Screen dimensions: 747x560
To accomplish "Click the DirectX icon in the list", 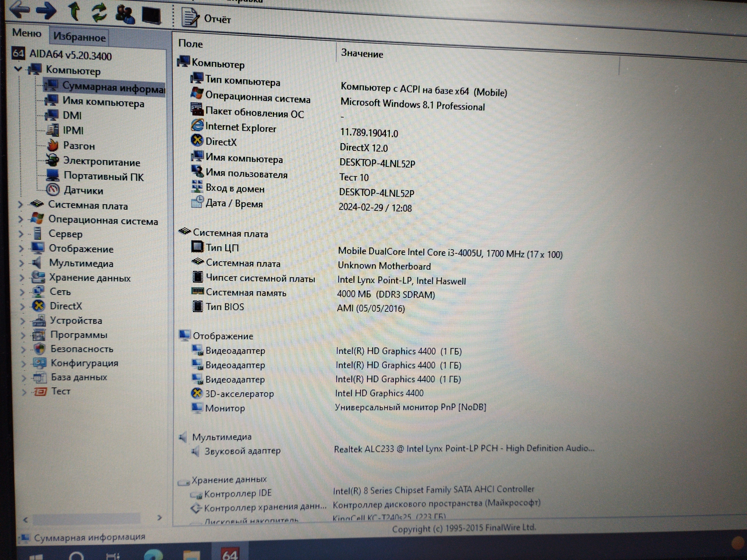I will [x=197, y=140].
